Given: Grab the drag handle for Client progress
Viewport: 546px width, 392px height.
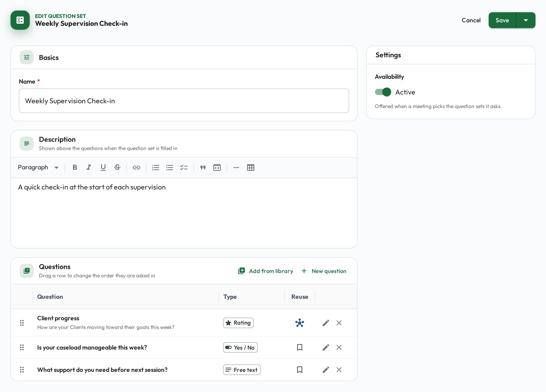Looking at the screenshot, I should click(x=22, y=323).
